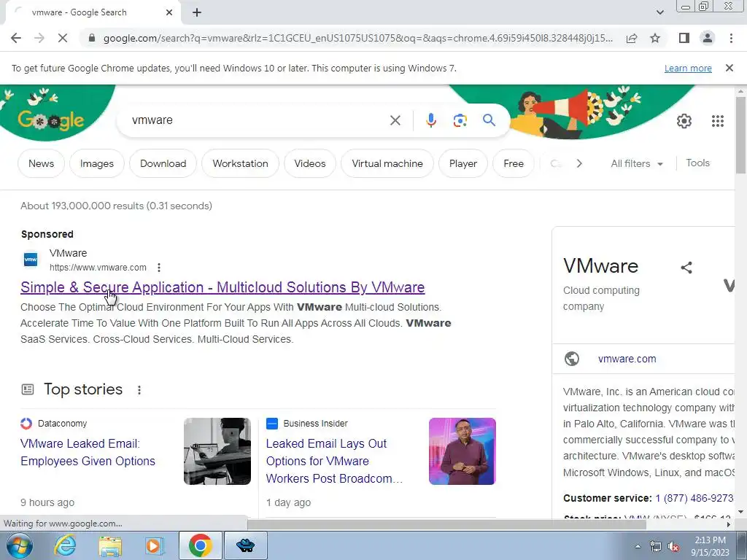Visit vmware.com from knowledge panel
This screenshot has height=560, width=747.
pyautogui.click(x=627, y=359)
